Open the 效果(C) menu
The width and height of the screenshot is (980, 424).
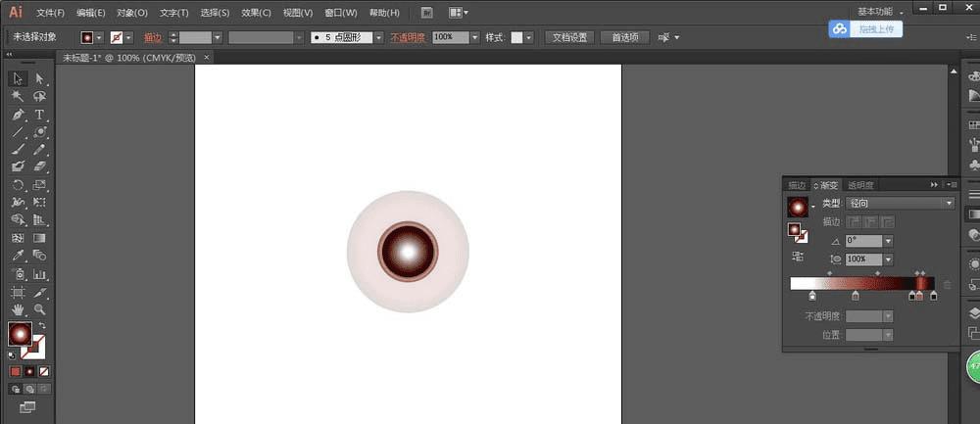pos(256,13)
